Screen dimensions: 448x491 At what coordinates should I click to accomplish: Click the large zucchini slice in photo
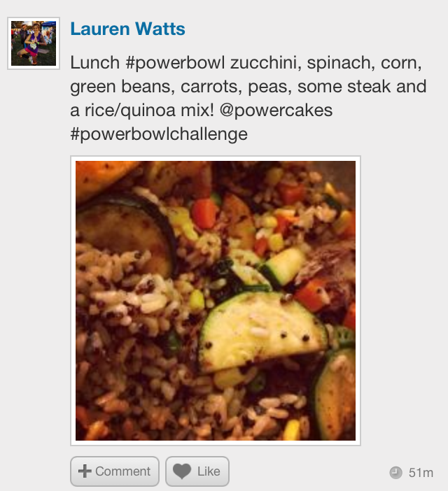click(x=262, y=332)
